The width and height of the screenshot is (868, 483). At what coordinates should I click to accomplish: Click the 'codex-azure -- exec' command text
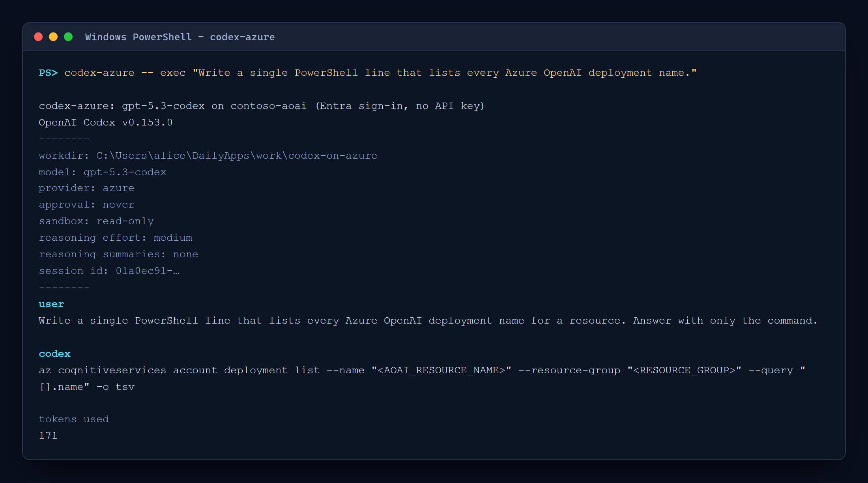[125, 73]
